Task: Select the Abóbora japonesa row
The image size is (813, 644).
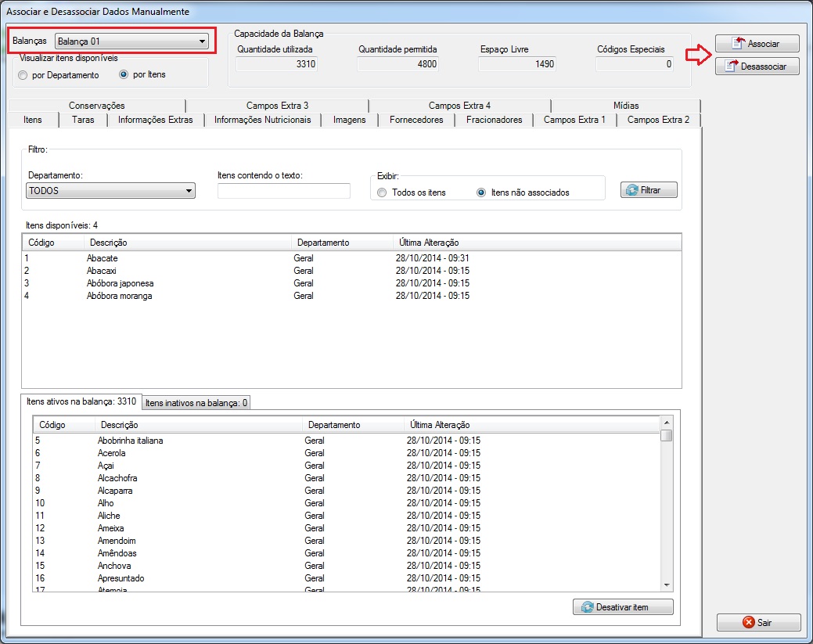Action: [351, 283]
